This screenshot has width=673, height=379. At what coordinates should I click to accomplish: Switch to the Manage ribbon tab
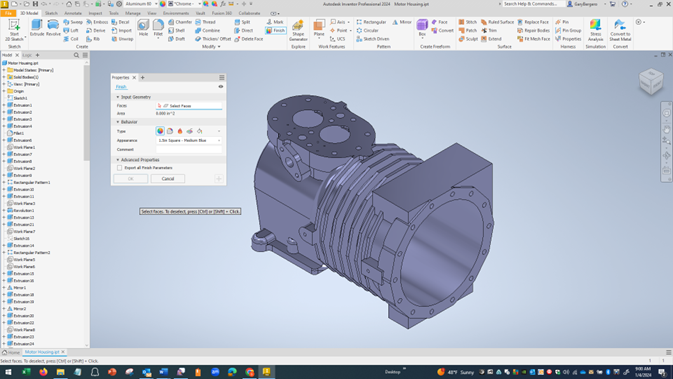click(x=133, y=13)
